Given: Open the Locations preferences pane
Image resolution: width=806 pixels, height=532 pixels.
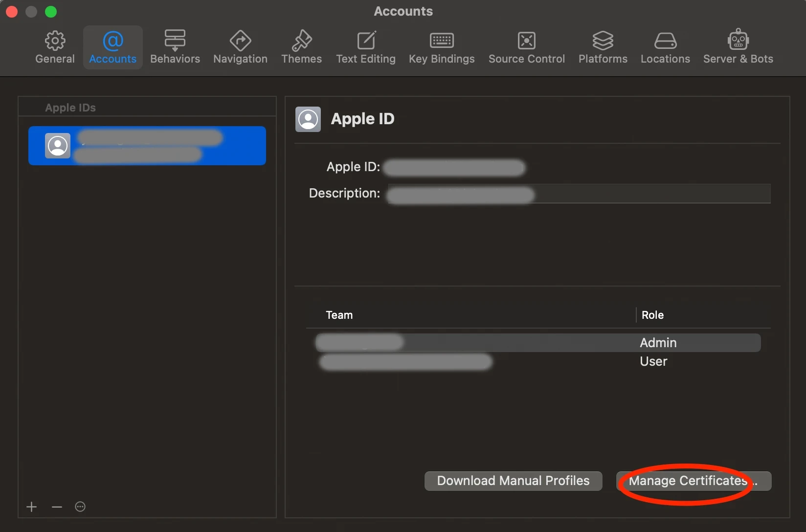Looking at the screenshot, I should [665, 47].
